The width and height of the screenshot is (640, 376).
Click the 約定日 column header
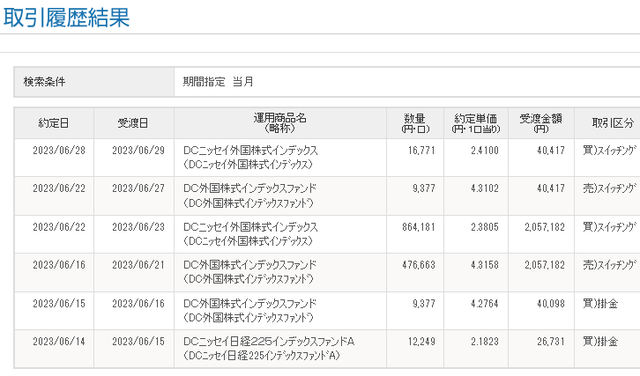(x=54, y=123)
